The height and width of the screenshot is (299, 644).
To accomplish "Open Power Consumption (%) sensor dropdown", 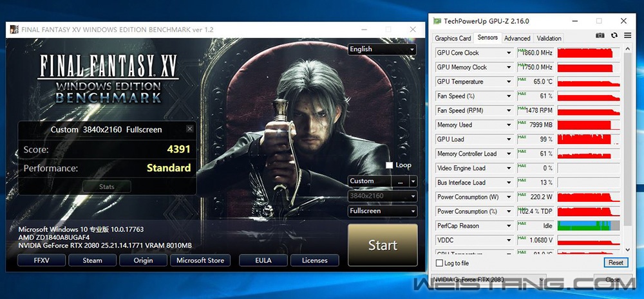I will (x=509, y=211).
